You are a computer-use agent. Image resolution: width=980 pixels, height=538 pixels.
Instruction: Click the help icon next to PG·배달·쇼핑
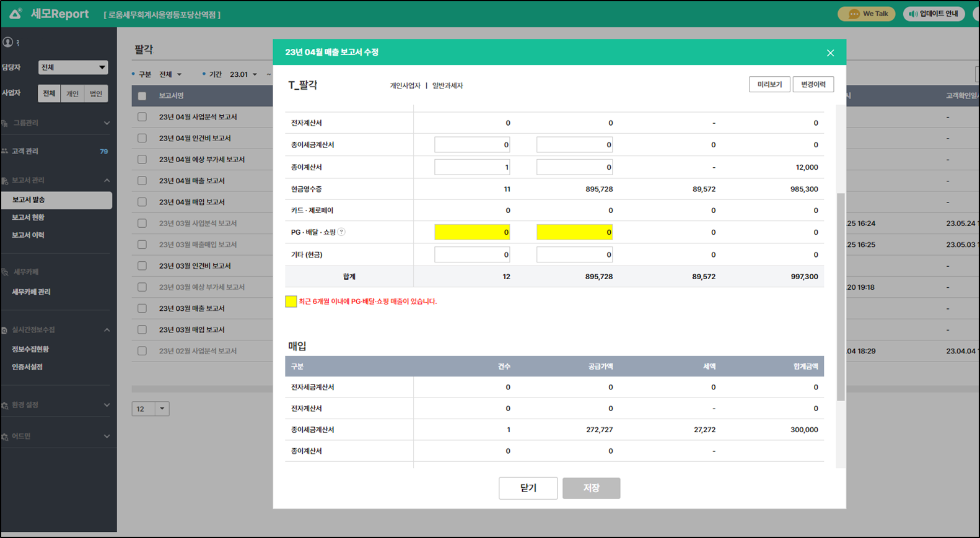click(x=341, y=232)
